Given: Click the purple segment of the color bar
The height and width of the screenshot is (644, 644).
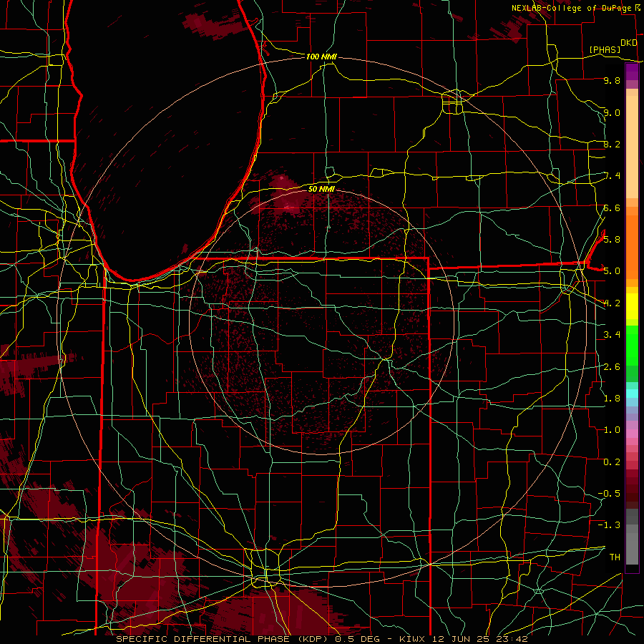Looking at the screenshot, I should coord(632,72).
